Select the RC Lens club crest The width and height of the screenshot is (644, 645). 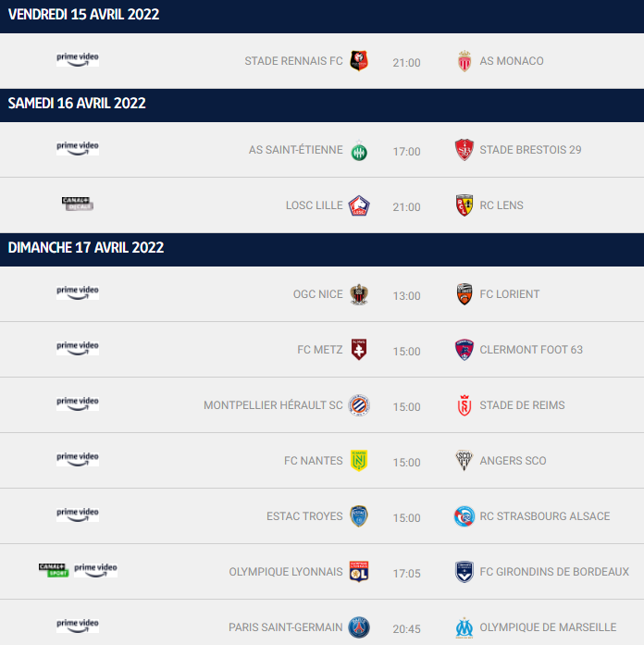click(x=464, y=205)
